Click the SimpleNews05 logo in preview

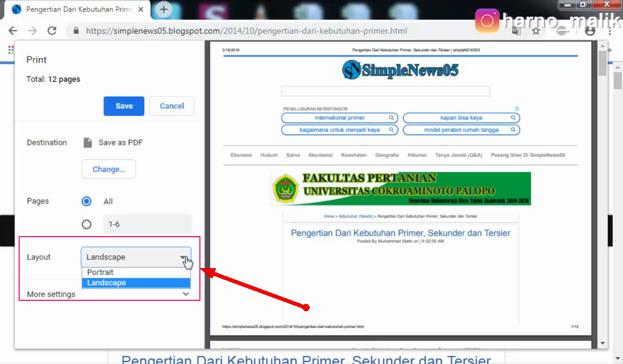(x=400, y=69)
